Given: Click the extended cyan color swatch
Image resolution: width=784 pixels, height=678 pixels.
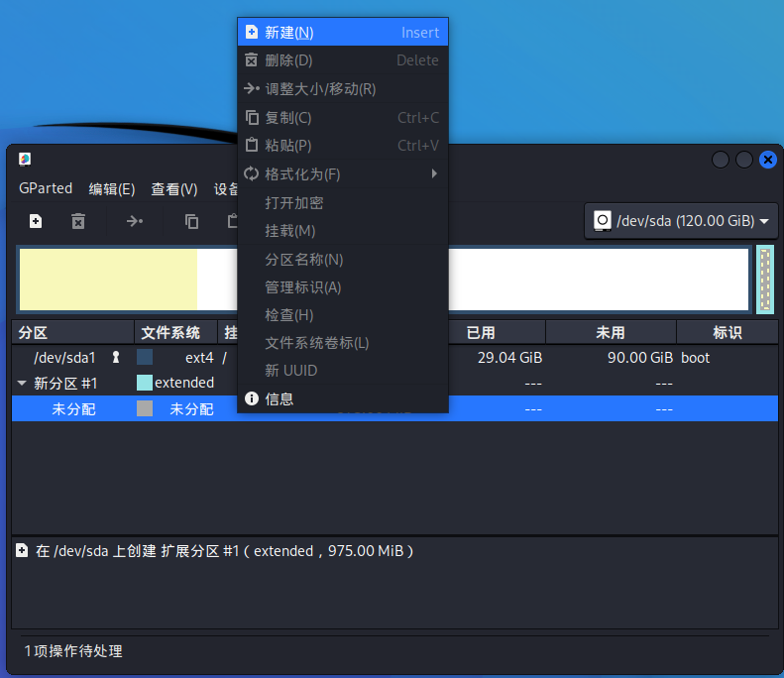Looking at the screenshot, I should pyautogui.click(x=145, y=383).
